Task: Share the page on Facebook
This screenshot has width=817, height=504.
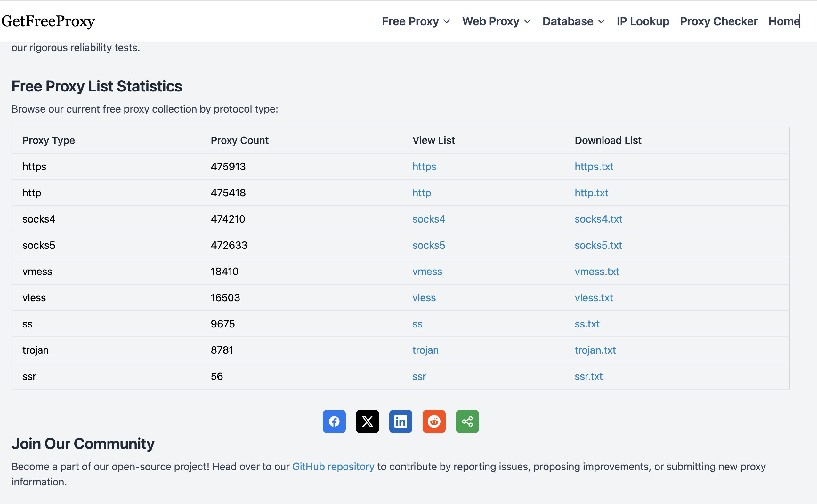Action: click(334, 421)
